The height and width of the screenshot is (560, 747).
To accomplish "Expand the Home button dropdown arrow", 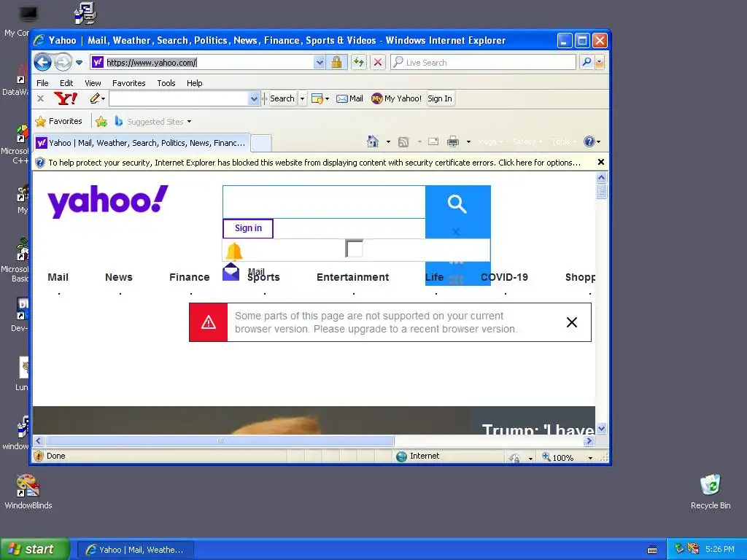I will coord(388,142).
